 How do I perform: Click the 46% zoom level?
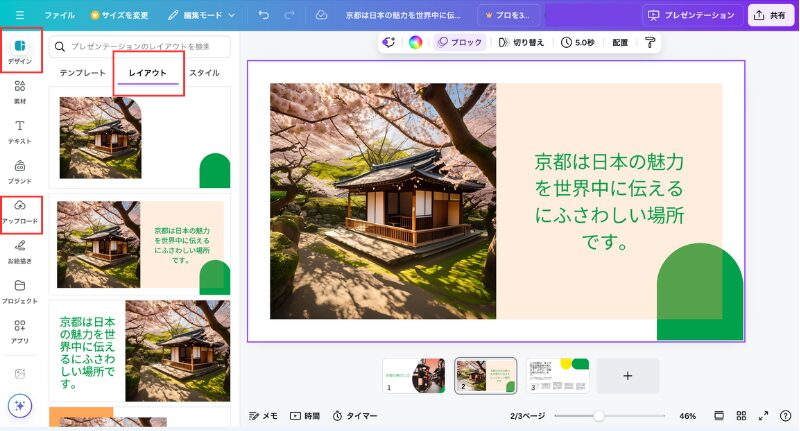pos(687,416)
